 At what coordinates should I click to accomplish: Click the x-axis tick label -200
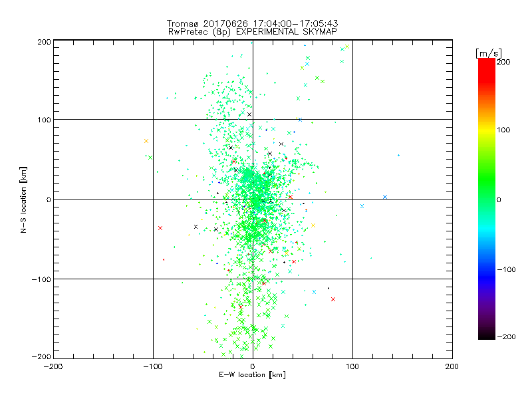point(53,366)
